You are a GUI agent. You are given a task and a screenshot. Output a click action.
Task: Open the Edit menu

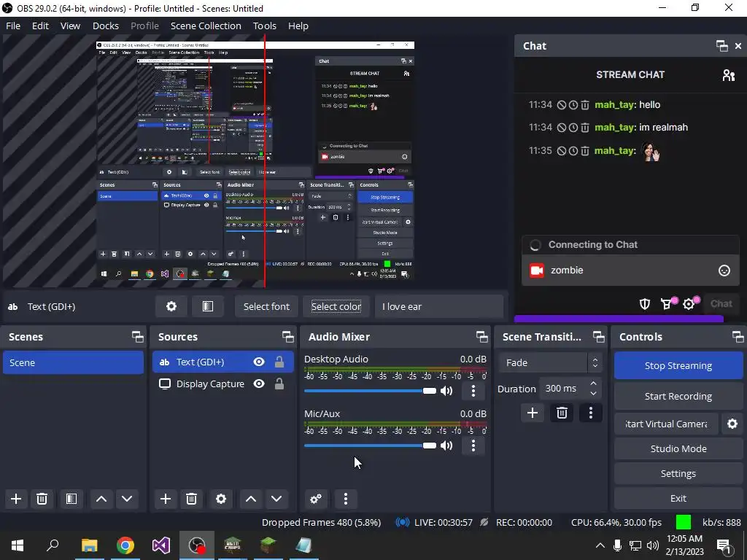(41, 26)
